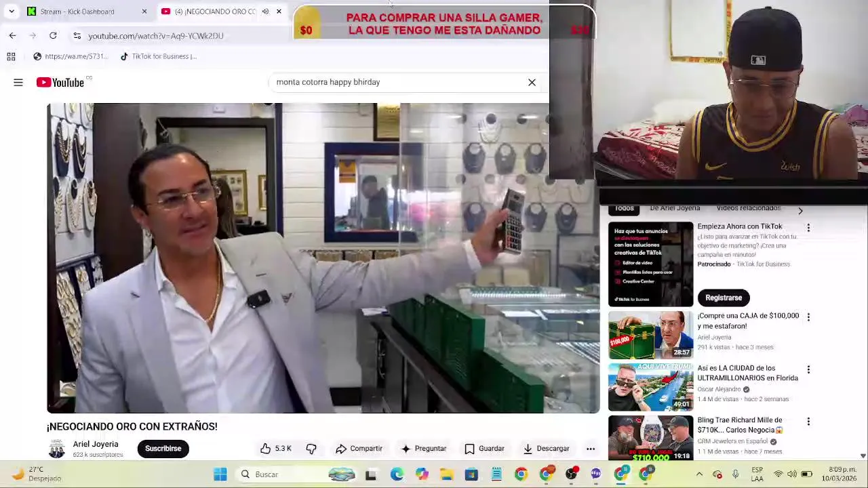The height and width of the screenshot is (488, 868).
Task: Open microphone icon in system tray
Action: click(x=735, y=474)
